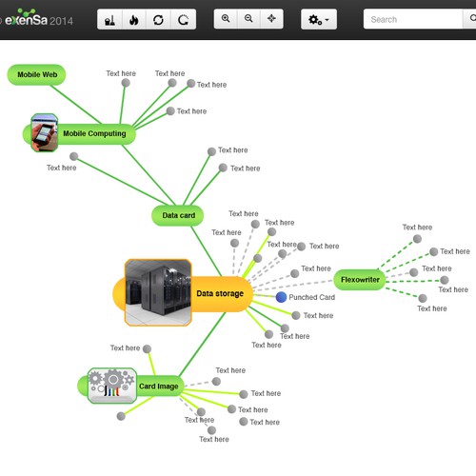Click the four-arrow center view icon

(x=271, y=19)
